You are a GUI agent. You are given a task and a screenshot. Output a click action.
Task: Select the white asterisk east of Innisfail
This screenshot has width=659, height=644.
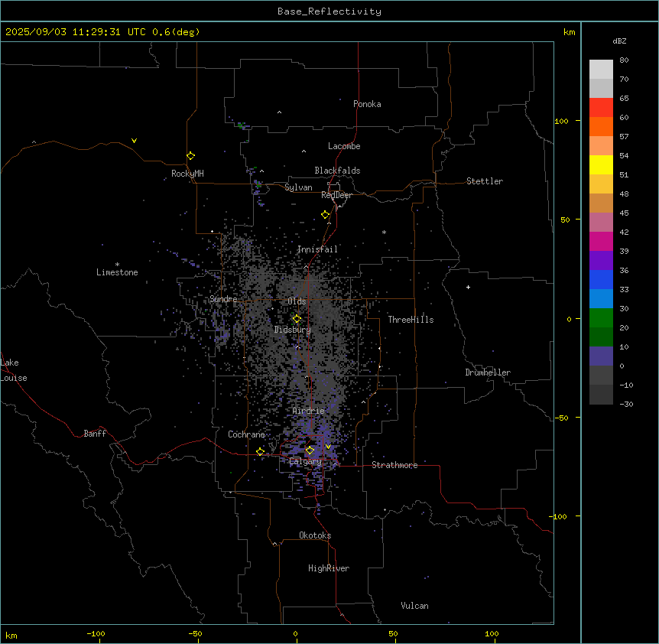coord(384,232)
